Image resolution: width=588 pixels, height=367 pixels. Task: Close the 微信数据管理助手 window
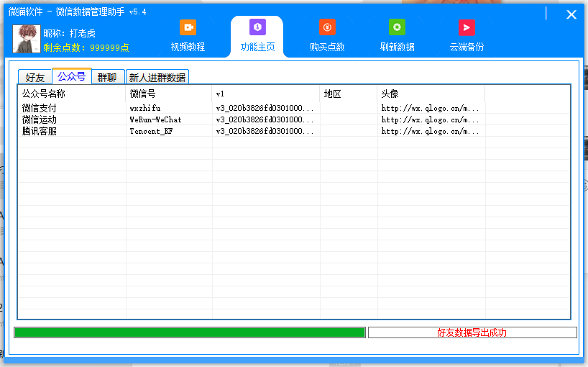click(571, 14)
